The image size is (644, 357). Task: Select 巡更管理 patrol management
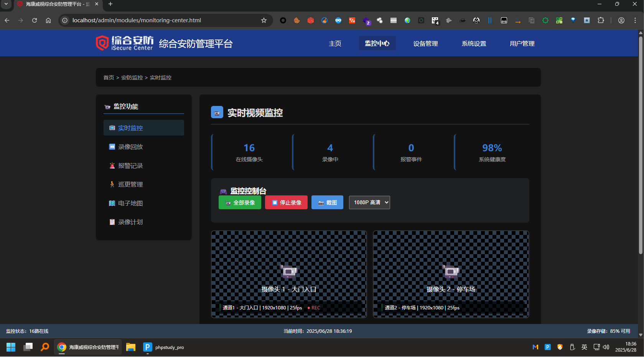[130, 184]
